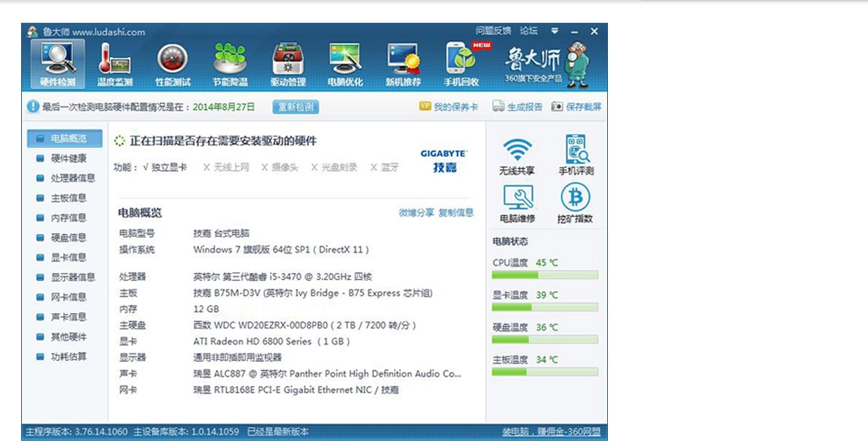Click the 主板温度 progress bar
Viewport: 868px width, 444px height.
545,372
